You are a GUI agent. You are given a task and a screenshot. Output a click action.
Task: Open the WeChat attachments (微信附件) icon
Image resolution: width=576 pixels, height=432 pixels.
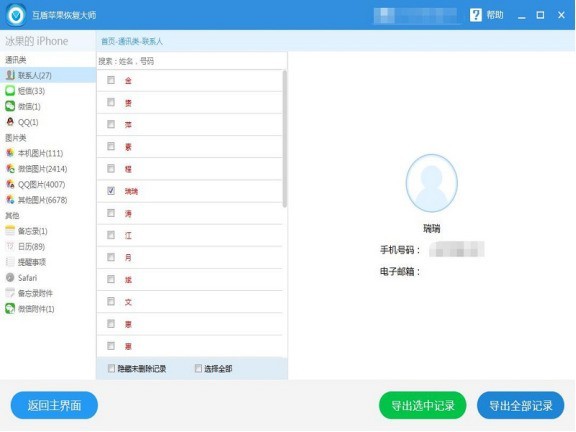click(10, 309)
